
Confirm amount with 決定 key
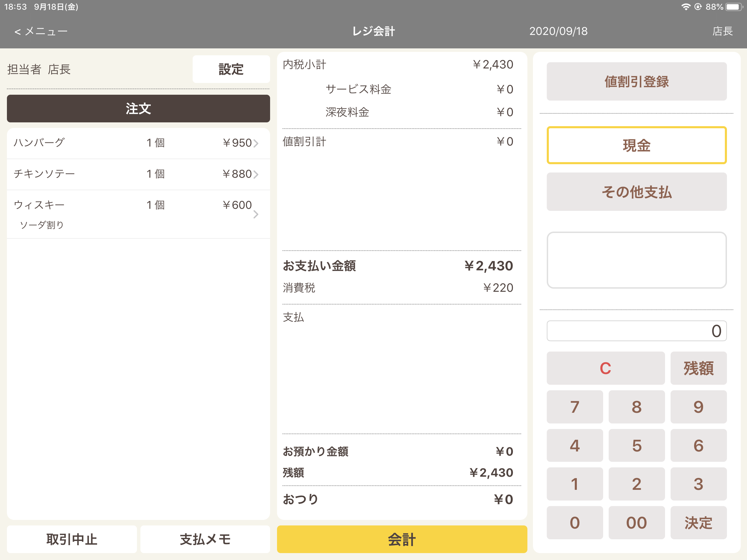698,523
